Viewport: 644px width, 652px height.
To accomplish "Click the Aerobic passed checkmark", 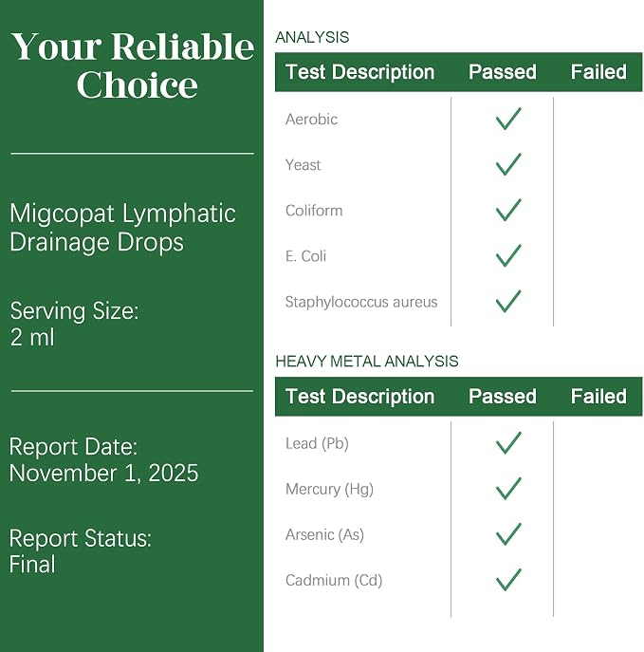I will (508, 119).
